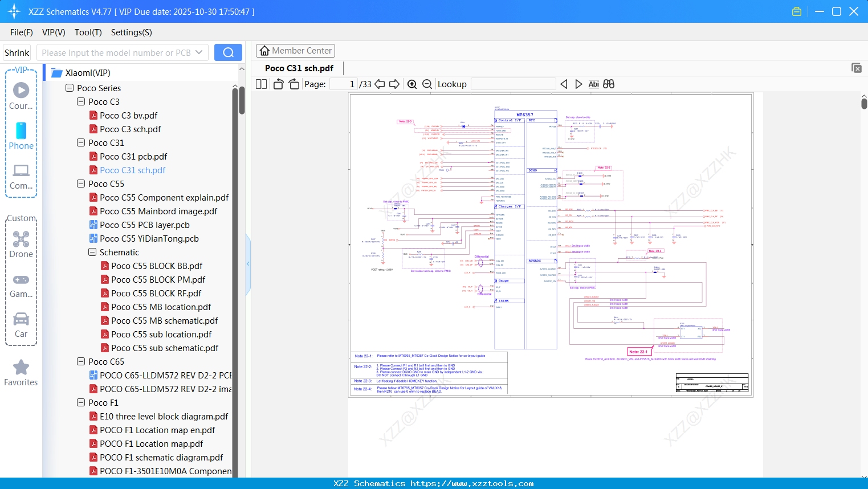Click the blue search magnifier button
868x489 pixels.
click(x=228, y=52)
